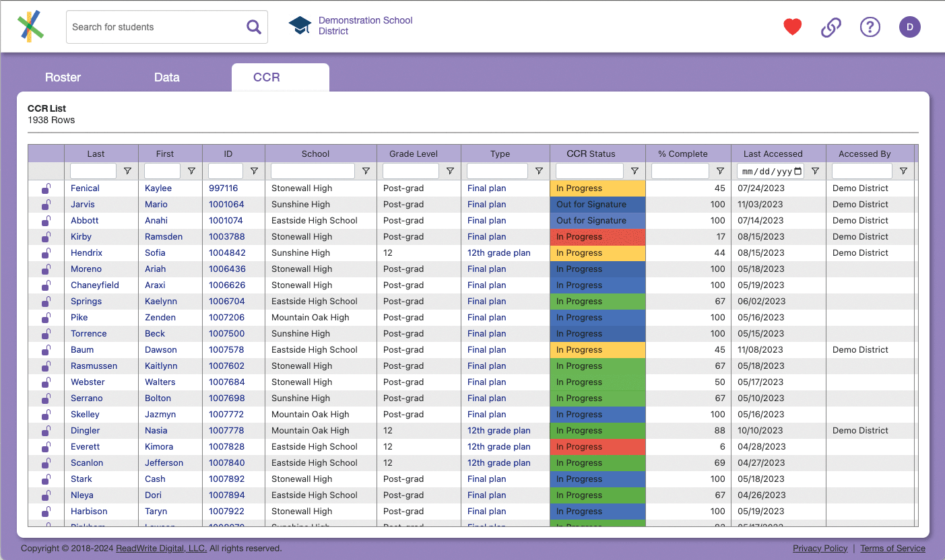Screen dimensions: 945x560
Task: Open the help question mark icon
Action: tap(870, 27)
